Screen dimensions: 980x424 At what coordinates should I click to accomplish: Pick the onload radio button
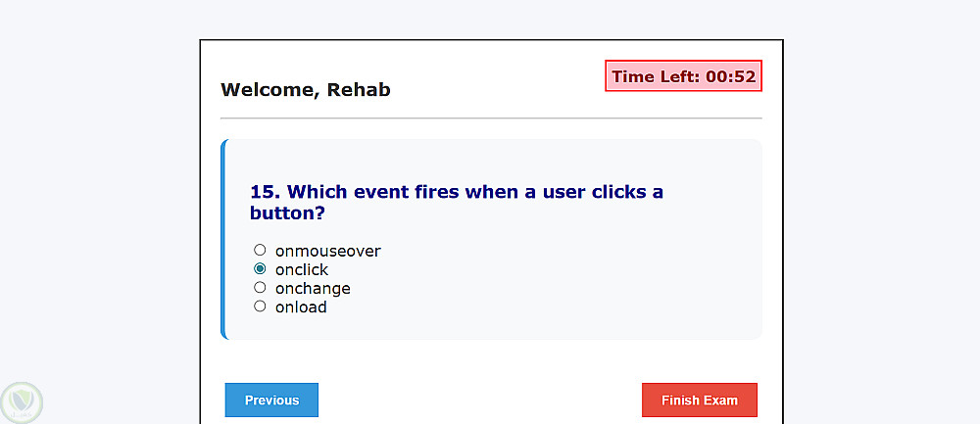tap(260, 306)
